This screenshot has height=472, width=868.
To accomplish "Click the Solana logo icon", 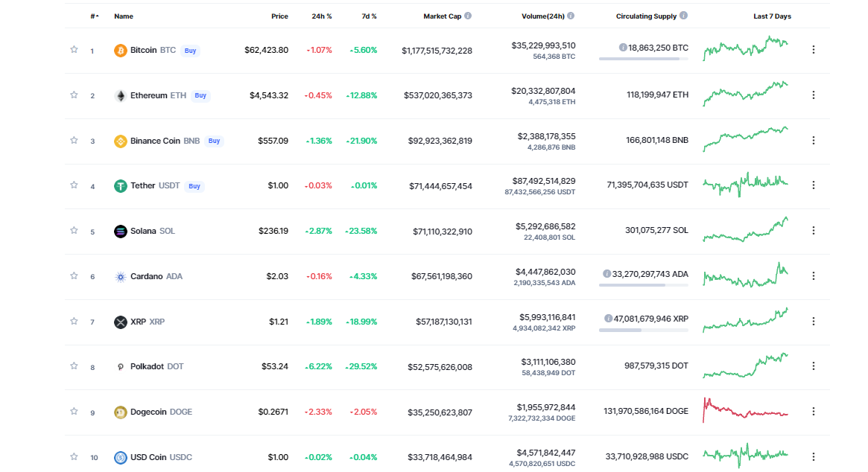I will coord(120,232).
